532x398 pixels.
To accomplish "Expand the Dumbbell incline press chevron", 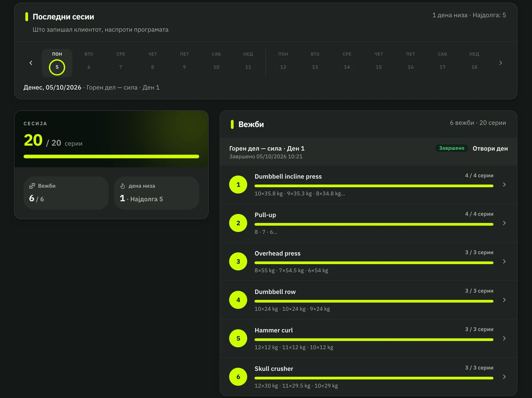I will [x=504, y=184].
